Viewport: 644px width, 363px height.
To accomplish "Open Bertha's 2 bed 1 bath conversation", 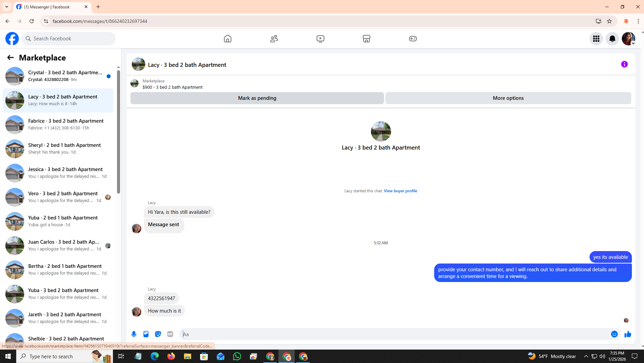I will (x=58, y=270).
